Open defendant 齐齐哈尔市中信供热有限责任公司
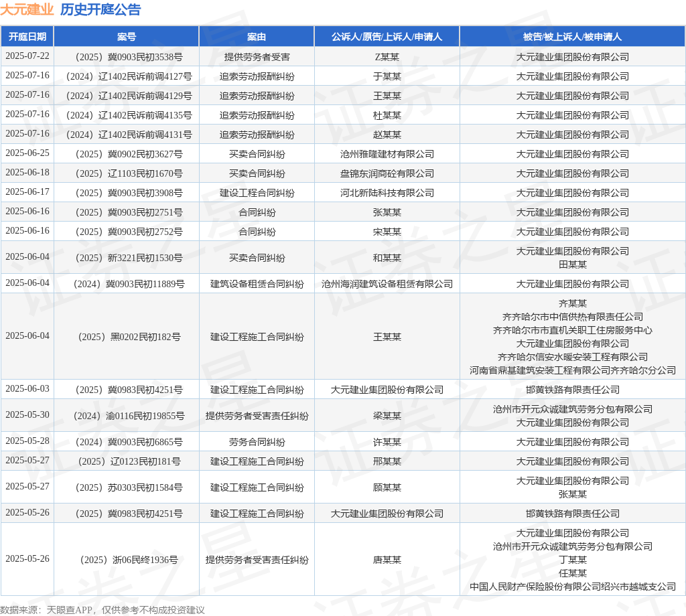686x616 pixels. click(x=572, y=317)
